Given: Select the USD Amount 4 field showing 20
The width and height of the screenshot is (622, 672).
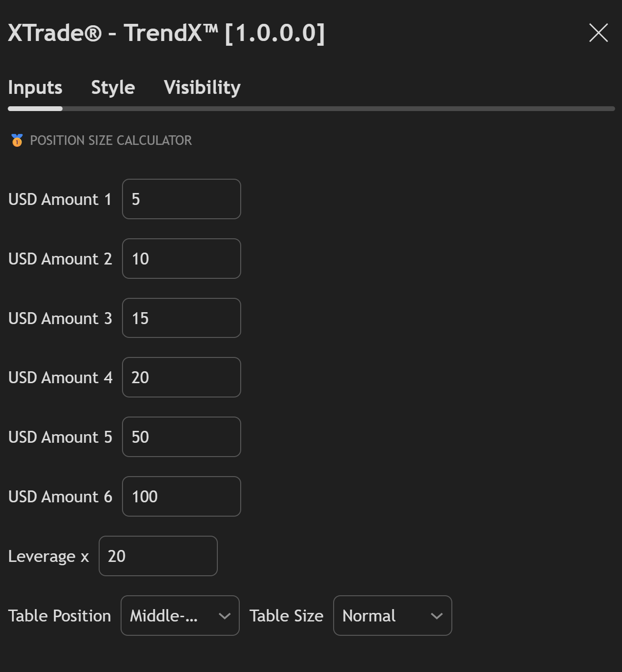Looking at the screenshot, I should click(181, 377).
